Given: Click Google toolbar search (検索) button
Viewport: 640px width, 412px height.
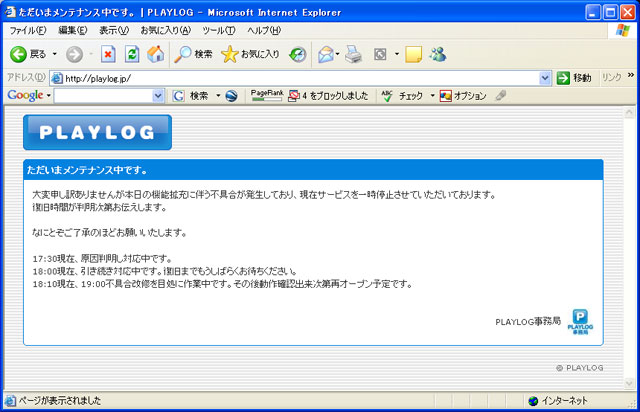Looking at the screenshot, I should click(191, 96).
